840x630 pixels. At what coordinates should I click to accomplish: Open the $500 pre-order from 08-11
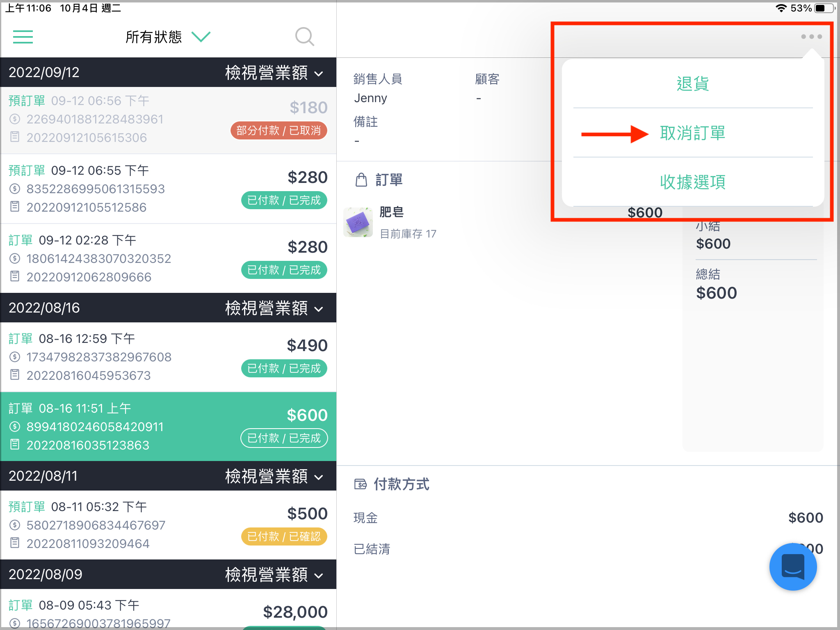point(168,525)
